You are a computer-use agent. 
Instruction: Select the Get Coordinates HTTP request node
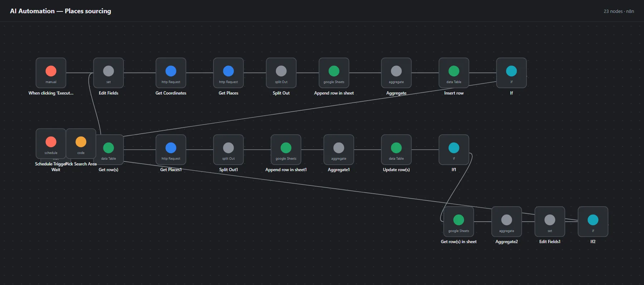pos(171,73)
